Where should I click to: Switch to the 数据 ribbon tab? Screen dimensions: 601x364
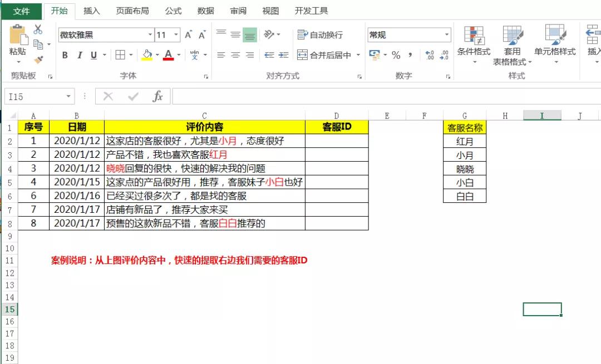(x=206, y=10)
